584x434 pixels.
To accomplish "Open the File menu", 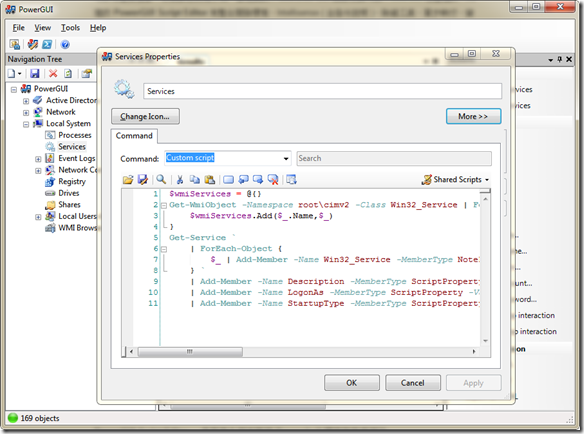I will tap(18, 28).
